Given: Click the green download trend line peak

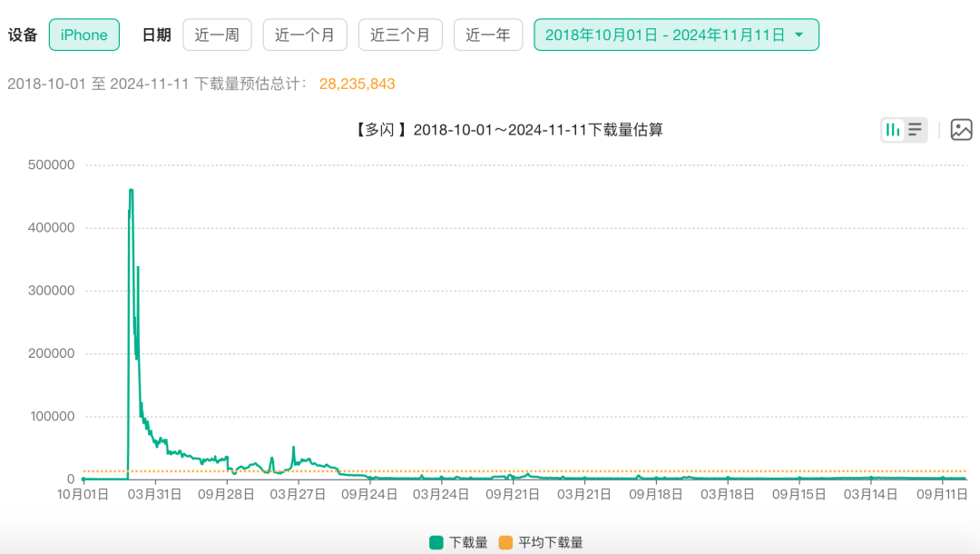Looking at the screenshot, I should (x=130, y=191).
